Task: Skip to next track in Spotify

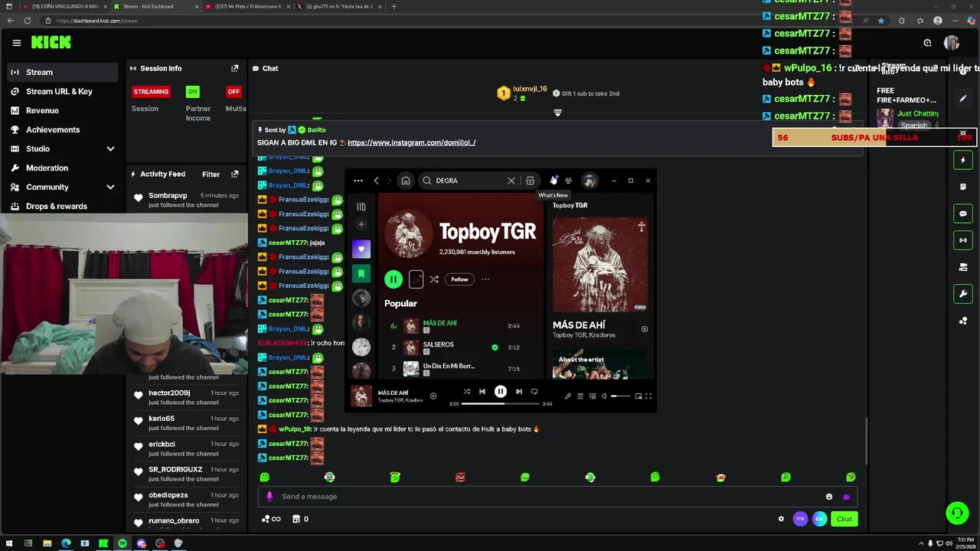Action: pyautogui.click(x=518, y=392)
